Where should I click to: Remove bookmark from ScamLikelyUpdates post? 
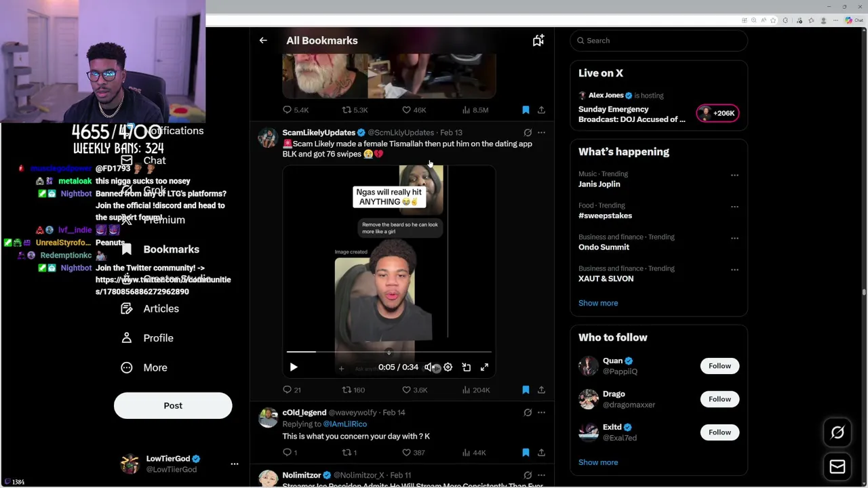pyautogui.click(x=526, y=390)
